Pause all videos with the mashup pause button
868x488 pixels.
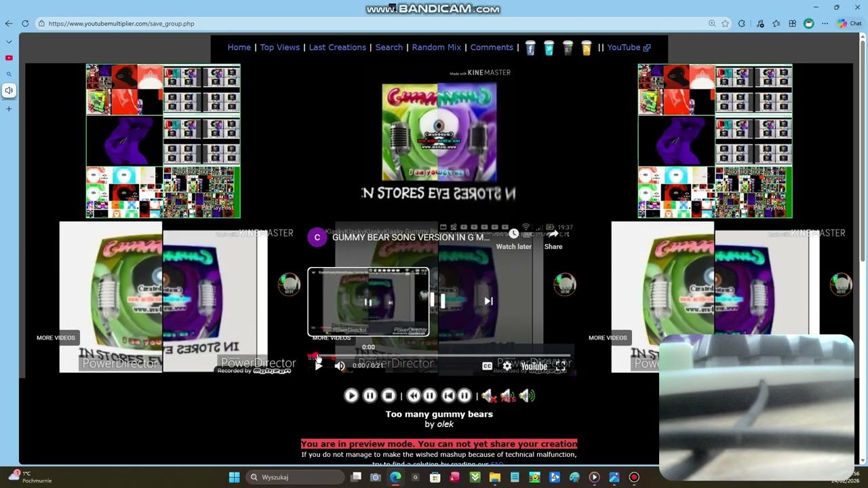click(370, 396)
